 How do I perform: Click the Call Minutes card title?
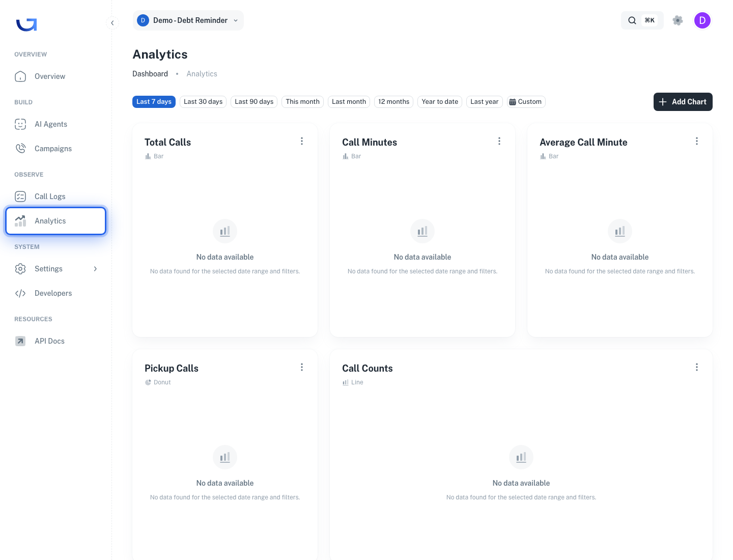pyautogui.click(x=370, y=143)
